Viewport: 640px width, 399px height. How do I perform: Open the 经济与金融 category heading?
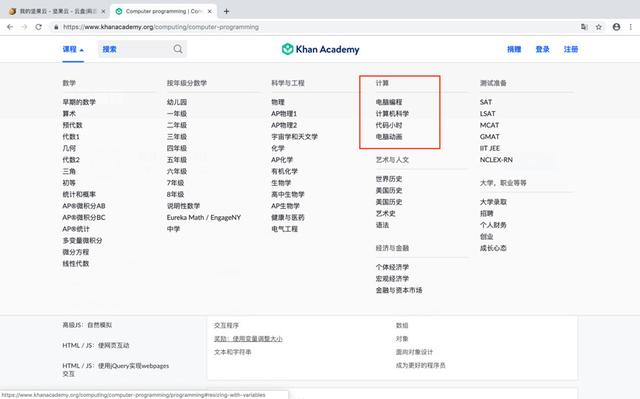(x=392, y=248)
